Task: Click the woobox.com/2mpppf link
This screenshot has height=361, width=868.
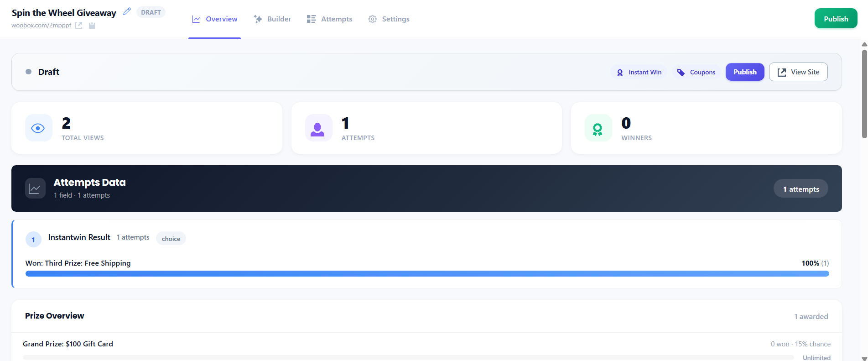Action: point(42,25)
